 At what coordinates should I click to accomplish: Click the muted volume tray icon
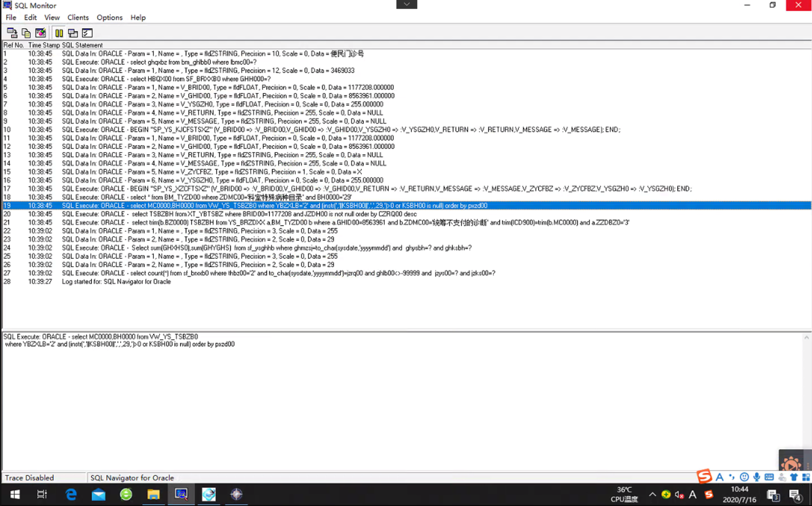coord(679,494)
